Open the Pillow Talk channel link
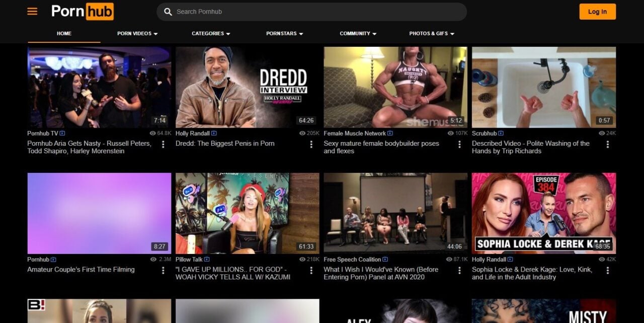Viewport: 644px width, 323px height. point(190,260)
